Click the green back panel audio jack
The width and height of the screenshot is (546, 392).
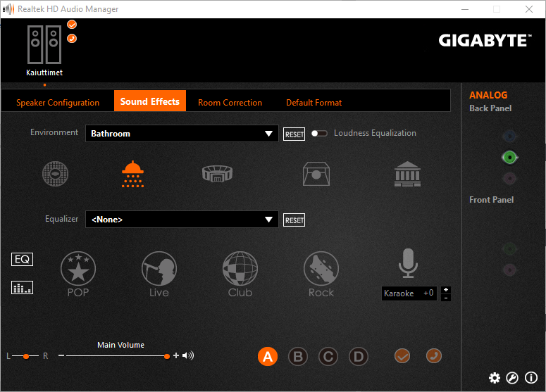(x=510, y=158)
